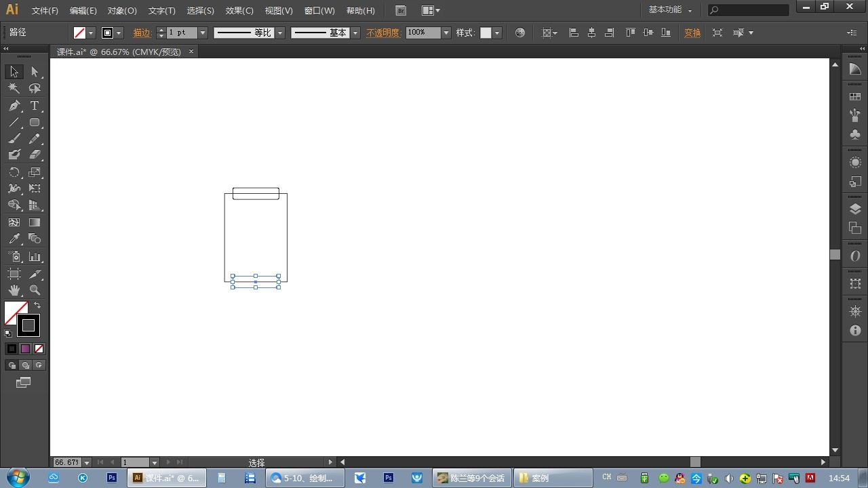Open brush definition dropdown (基本)
This screenshot has width=868, height=488.
click(x=355, y=33)
